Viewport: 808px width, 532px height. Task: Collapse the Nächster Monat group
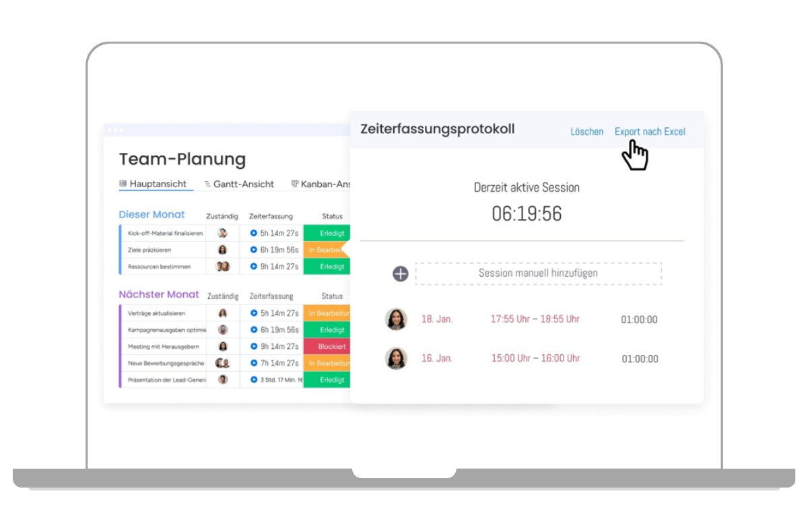point(159,294)
